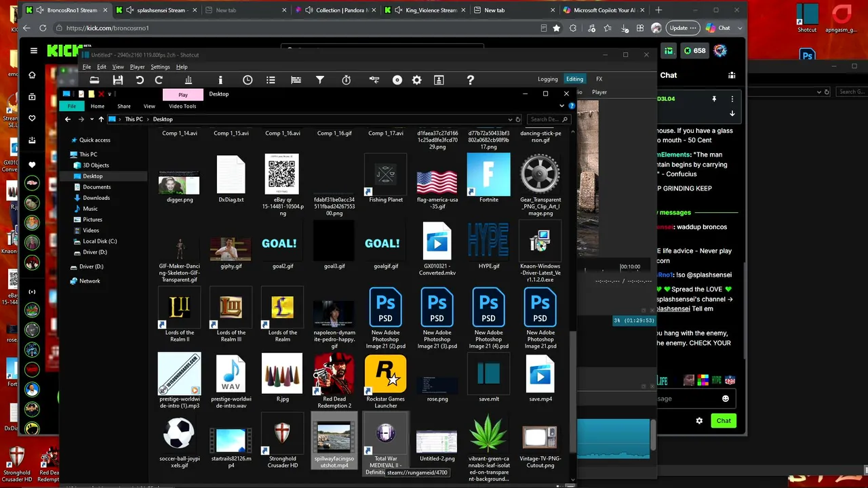868x488 pixels.
Task: Open the Shotcut Settings menu
Action: click(160, 67)
